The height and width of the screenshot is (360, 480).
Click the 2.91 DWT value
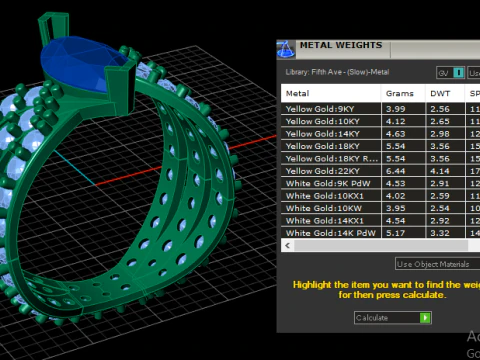[x=440, y=183]
